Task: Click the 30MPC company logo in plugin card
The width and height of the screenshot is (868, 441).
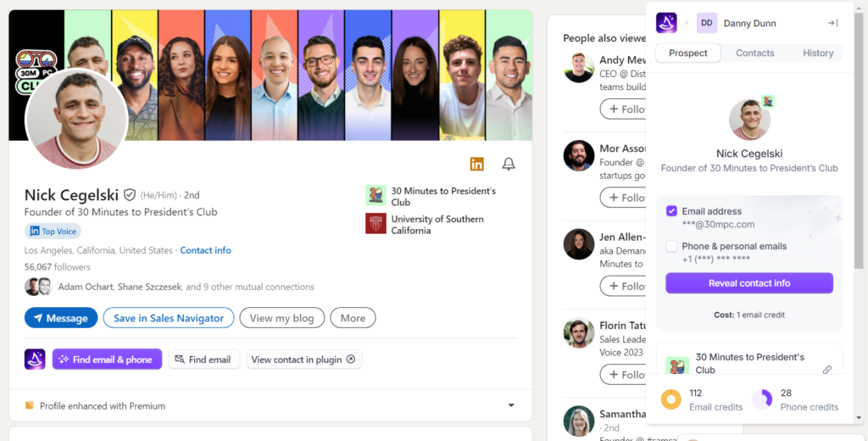Action: [x=677, y=367]
